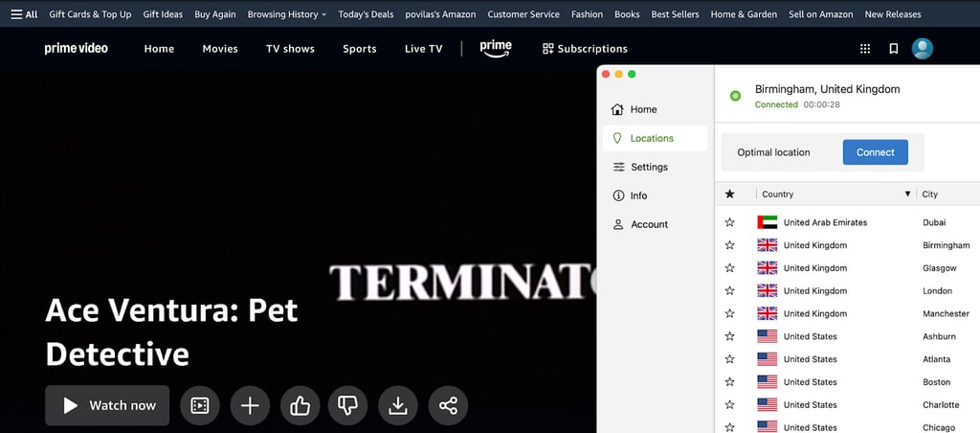Open the Customer Service link
The height and width of the screenshot is (433, 980).
[523, 14]
